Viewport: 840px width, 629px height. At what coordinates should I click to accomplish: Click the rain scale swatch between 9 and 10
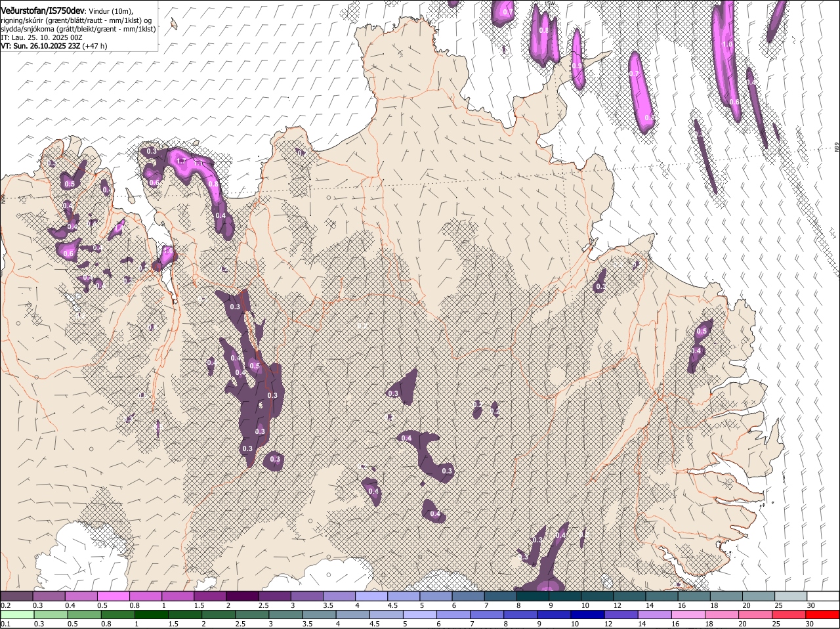pos(554,615)
